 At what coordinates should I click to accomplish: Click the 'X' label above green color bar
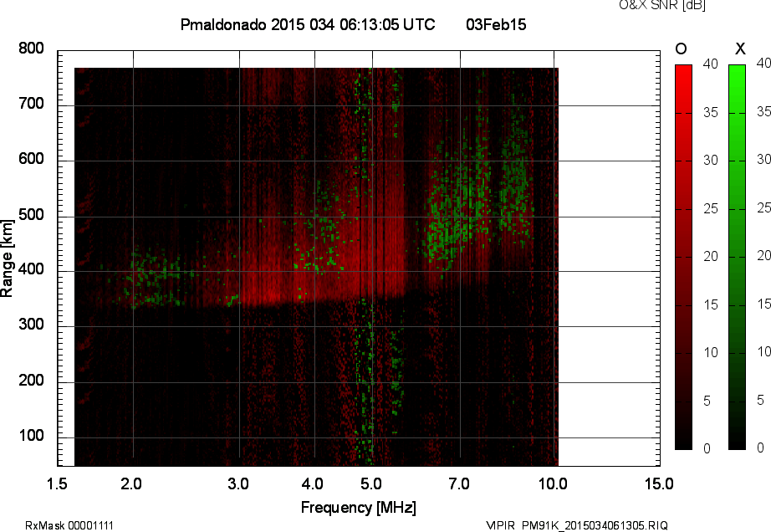point(740,49)
